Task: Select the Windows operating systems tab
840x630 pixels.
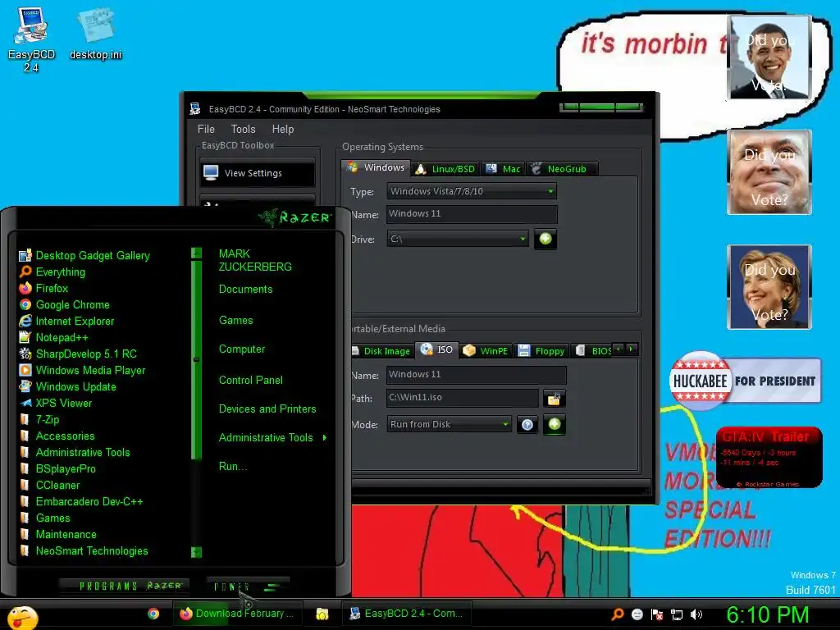Action: [x=376, y=167]
